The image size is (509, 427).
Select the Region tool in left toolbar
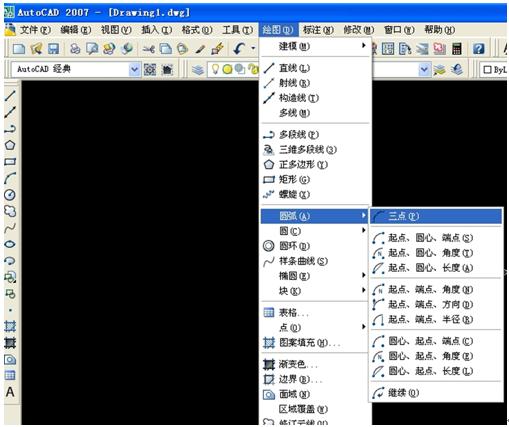point(10,359)
